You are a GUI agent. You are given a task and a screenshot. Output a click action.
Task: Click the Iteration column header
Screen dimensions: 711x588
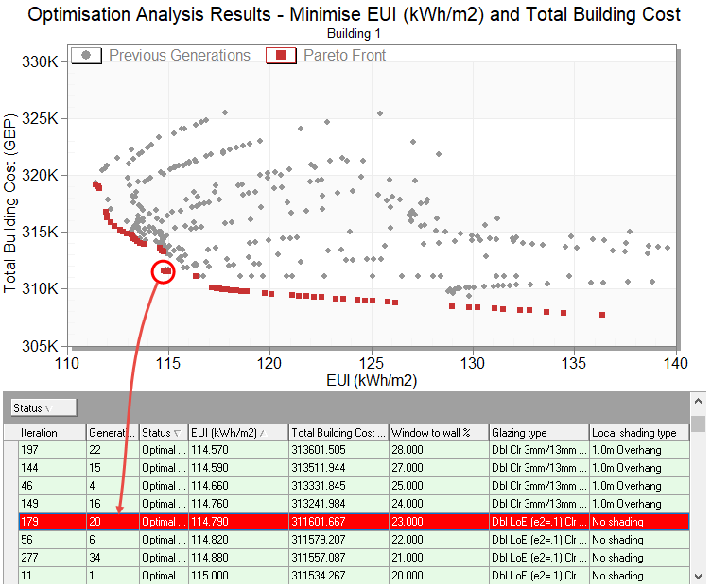click(x=52, y=432)
